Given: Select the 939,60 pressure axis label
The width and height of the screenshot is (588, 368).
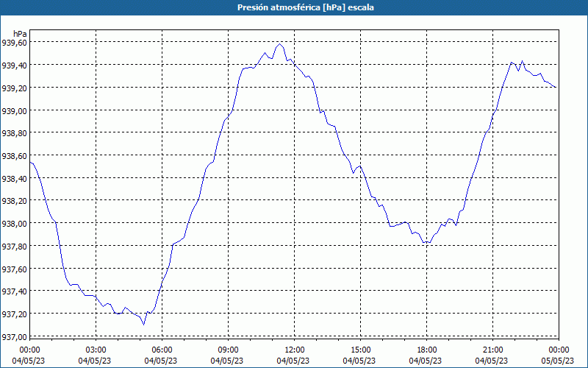Looking at the screenshot, I should pos(14,43).
